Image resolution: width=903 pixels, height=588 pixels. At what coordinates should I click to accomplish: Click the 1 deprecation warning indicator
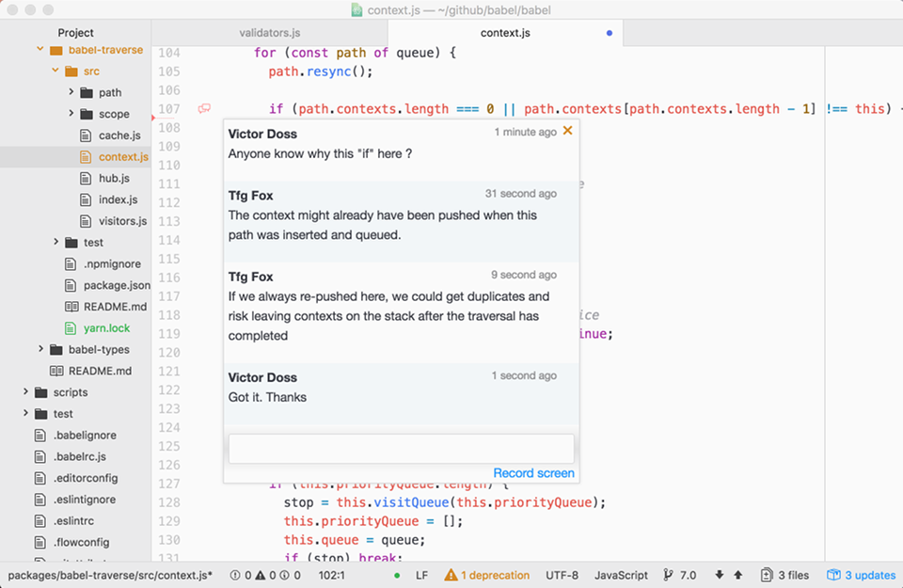487,574
